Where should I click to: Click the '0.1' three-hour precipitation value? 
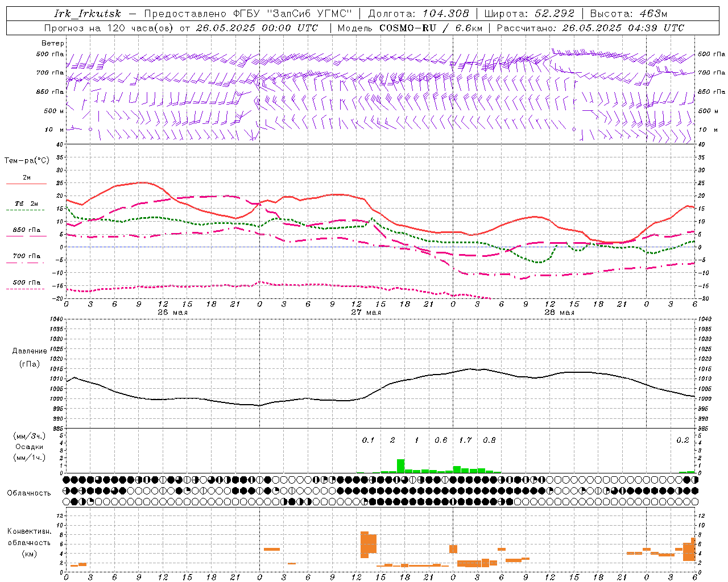[x=369, y=440]
